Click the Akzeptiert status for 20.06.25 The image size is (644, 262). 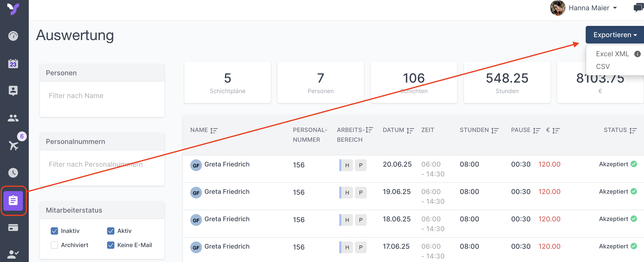tap(613, 164)
